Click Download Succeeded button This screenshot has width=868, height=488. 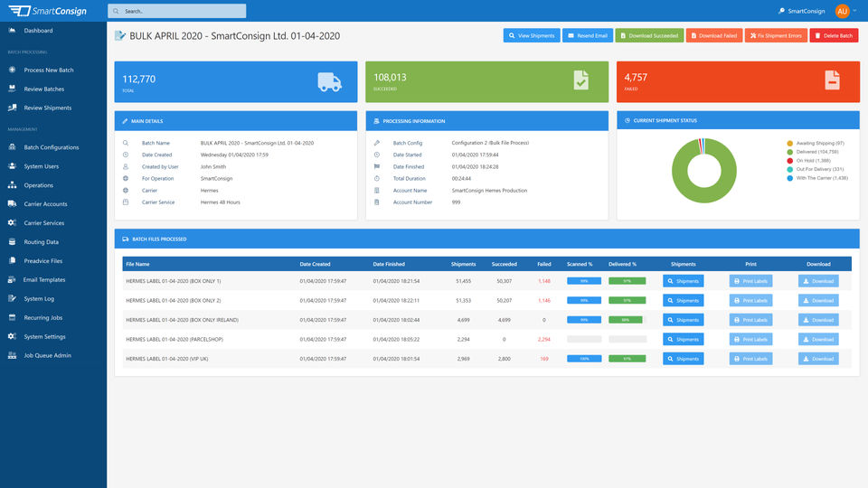point(649,35)
